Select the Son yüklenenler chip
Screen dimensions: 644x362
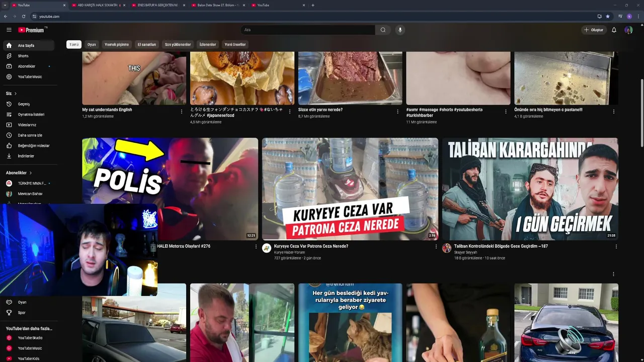(178, 44)
